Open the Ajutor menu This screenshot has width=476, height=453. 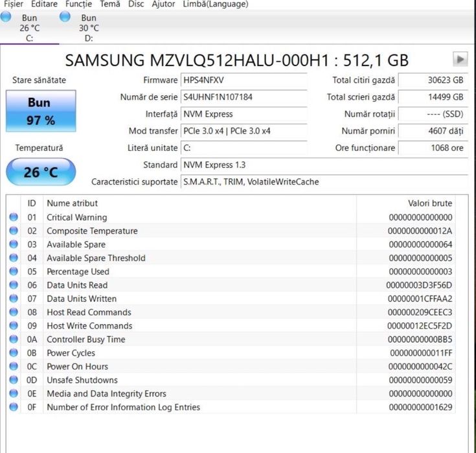click(163, 5)
